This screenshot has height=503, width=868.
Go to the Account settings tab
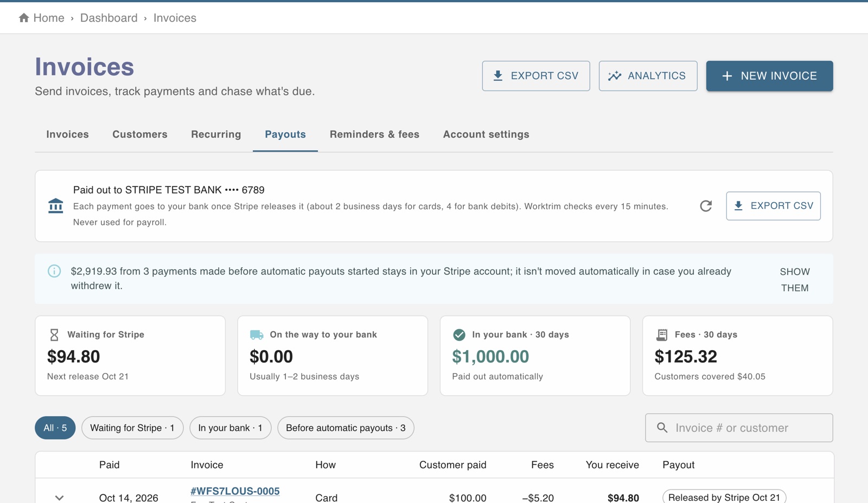tap(486, 134)
